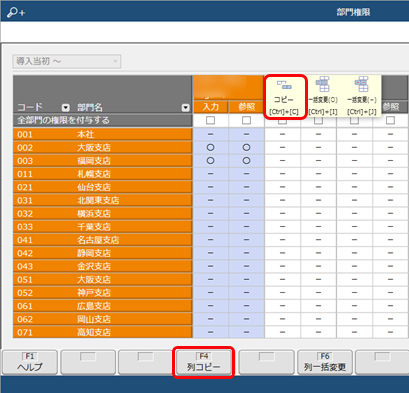Select the 031 北関東支店 department row

103,200
